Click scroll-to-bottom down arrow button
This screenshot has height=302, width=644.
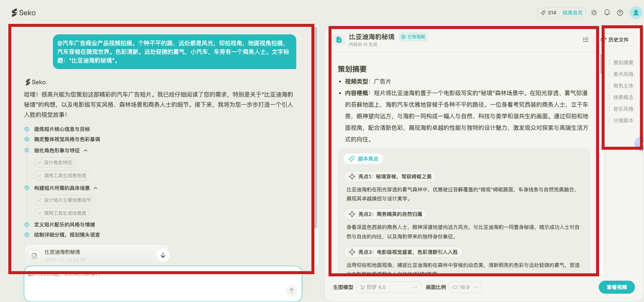(x=163, y=255)
